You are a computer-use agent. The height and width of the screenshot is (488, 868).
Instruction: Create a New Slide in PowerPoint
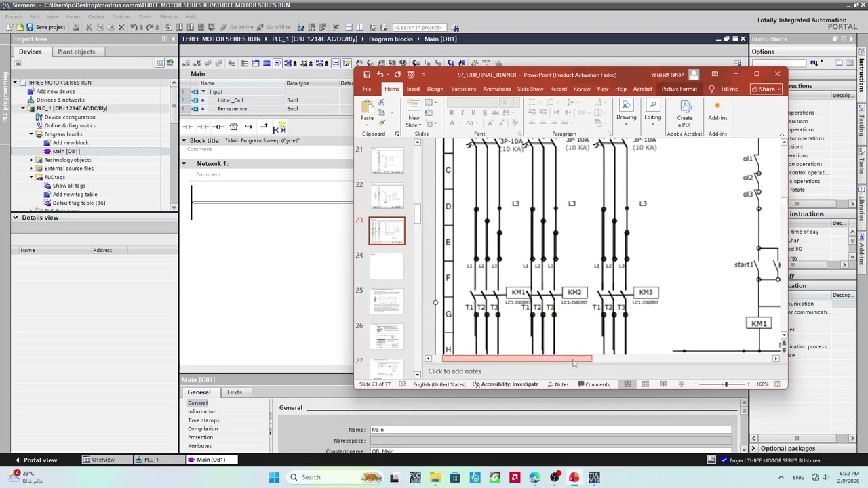(414, 113)
